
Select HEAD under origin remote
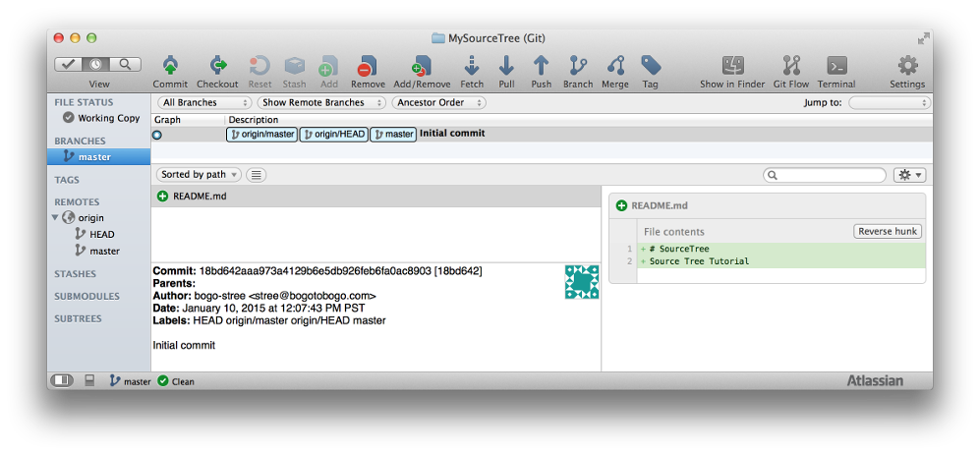(x=95, y=234)
